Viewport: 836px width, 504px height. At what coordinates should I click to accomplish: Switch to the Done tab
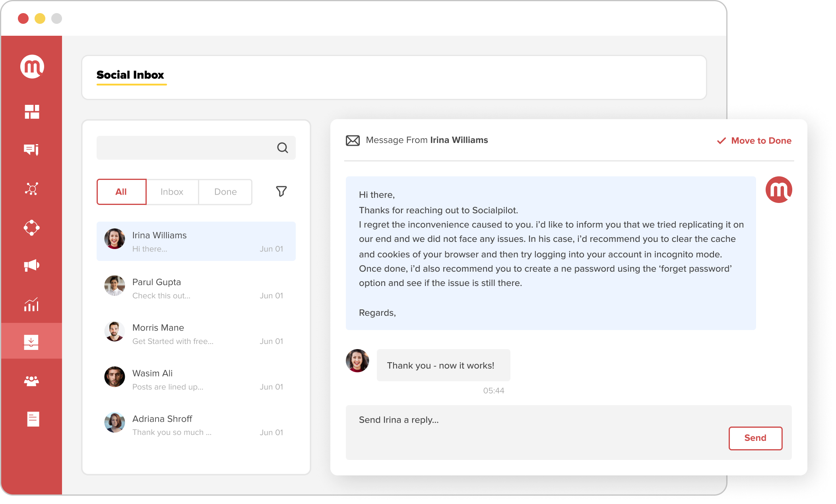(225, 192)
